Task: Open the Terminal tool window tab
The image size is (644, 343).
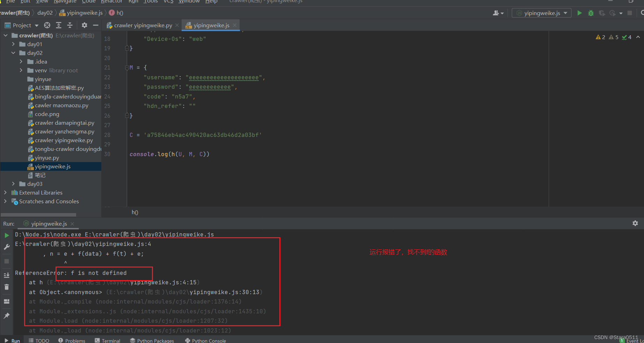Action: (108, 341)
